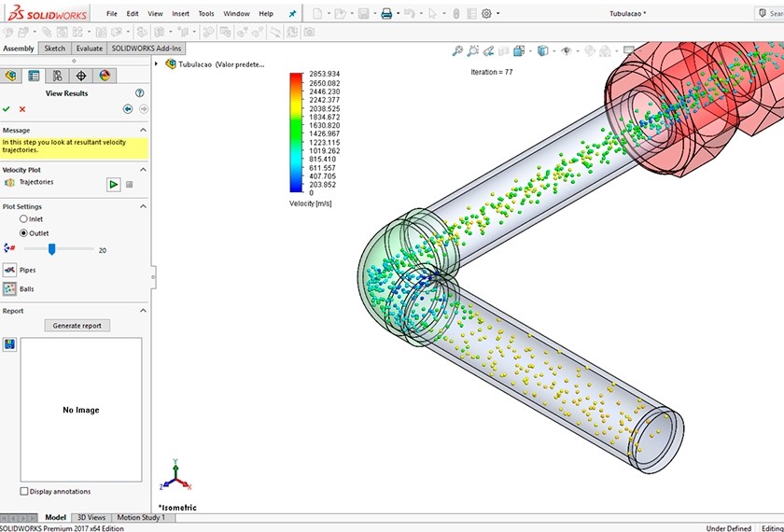
Task: Click the save report image icon
Action: pos(9,344)
